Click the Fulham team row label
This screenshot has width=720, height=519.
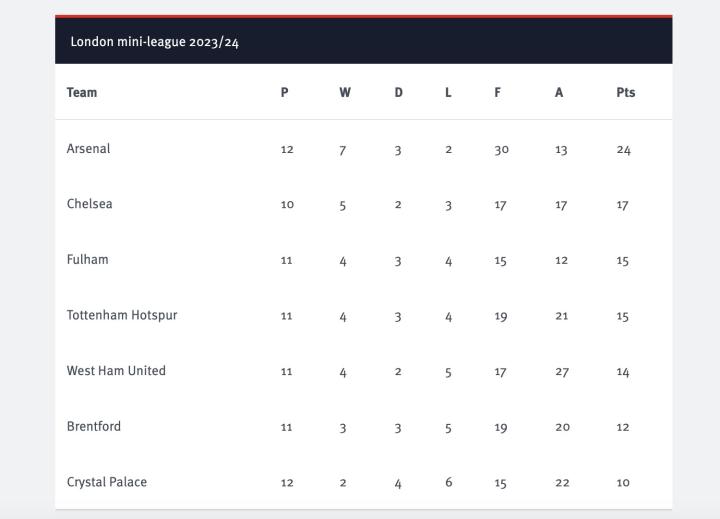coord(87,259)
